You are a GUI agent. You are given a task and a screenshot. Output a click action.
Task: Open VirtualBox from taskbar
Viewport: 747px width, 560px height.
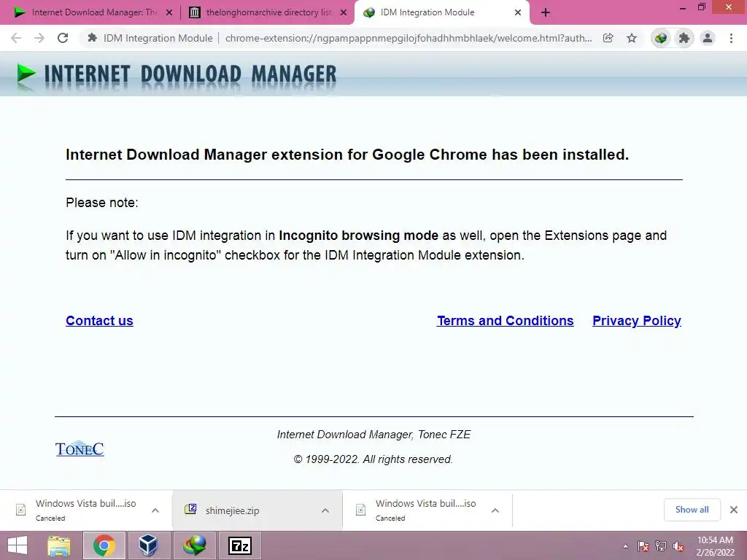148,545
